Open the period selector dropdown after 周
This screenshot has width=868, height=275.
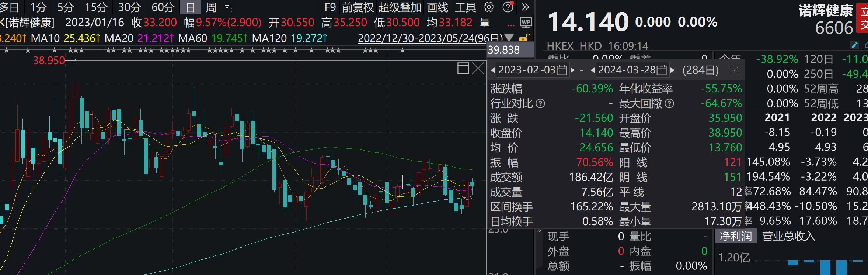coord(227,7)
